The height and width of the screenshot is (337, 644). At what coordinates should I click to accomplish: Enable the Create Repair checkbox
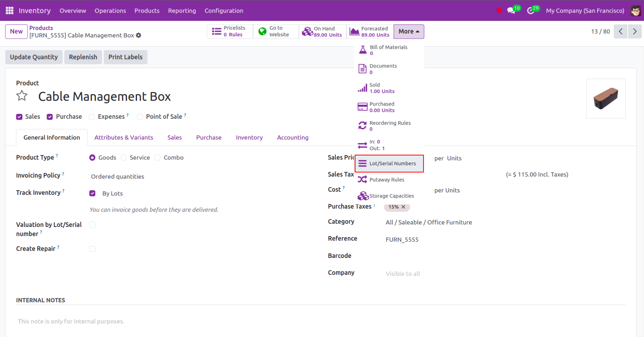pos(92,249)
